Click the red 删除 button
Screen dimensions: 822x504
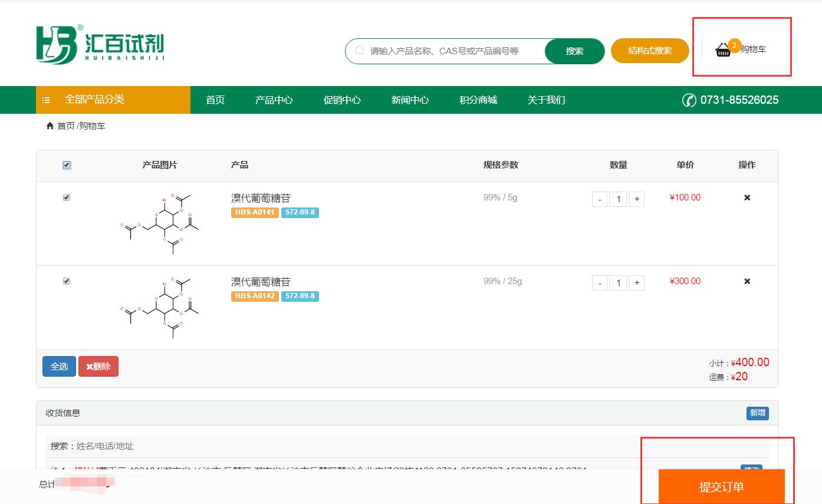(x=98, y=366)
